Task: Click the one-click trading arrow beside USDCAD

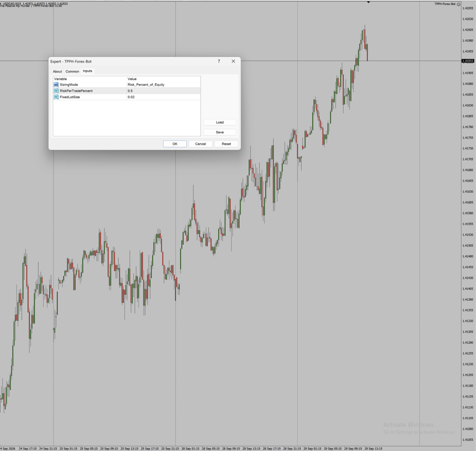Action: pyautogui.click(x=1, y=4)
